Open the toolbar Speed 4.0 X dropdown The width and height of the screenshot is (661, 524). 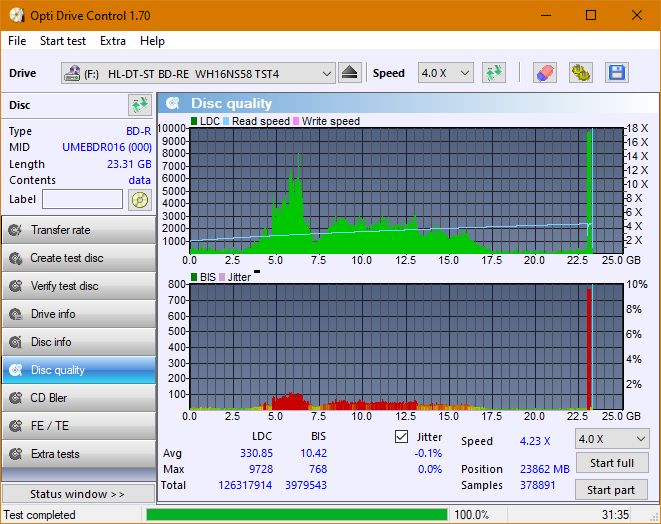(x=446, y=73)
